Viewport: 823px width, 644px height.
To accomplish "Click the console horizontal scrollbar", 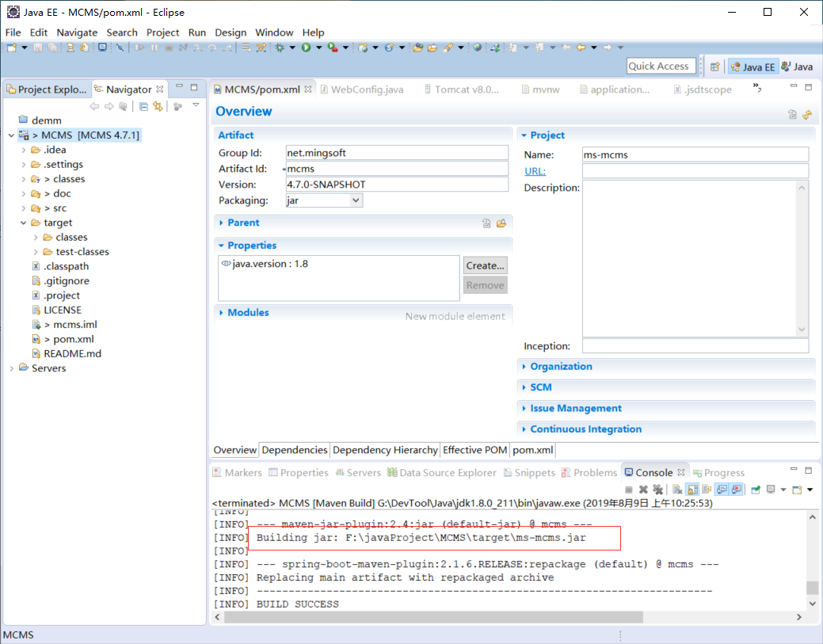I will 433,617.
